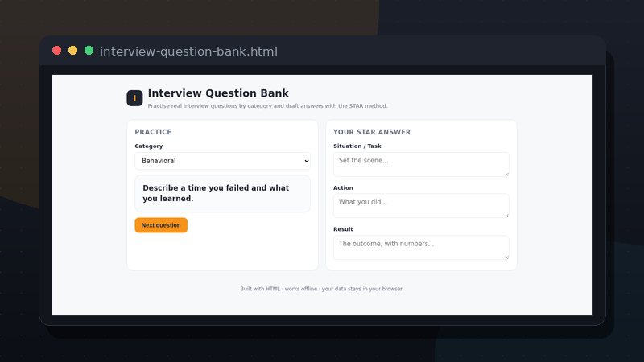Click the Result field label
Viewport: 644px width, 362px height.
pyautogui.click(x=343, y=229)
